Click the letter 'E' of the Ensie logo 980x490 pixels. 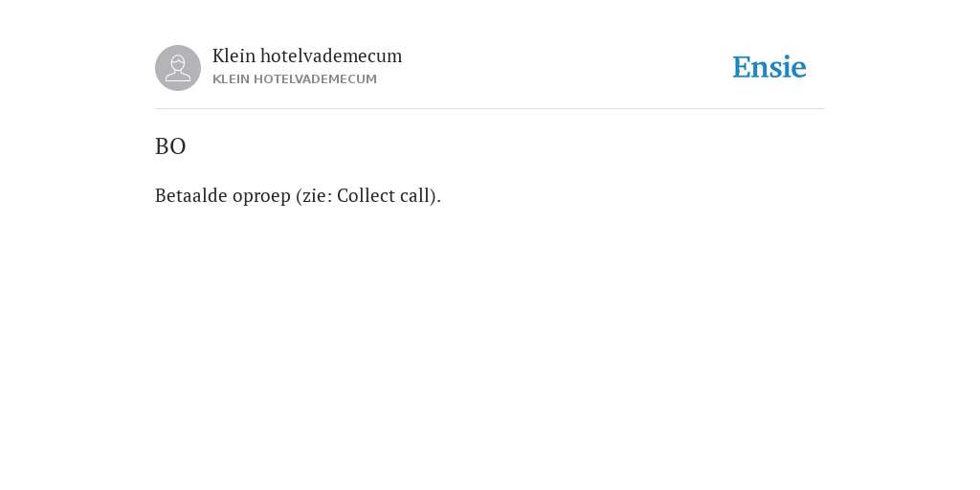[x=742, y=67]
